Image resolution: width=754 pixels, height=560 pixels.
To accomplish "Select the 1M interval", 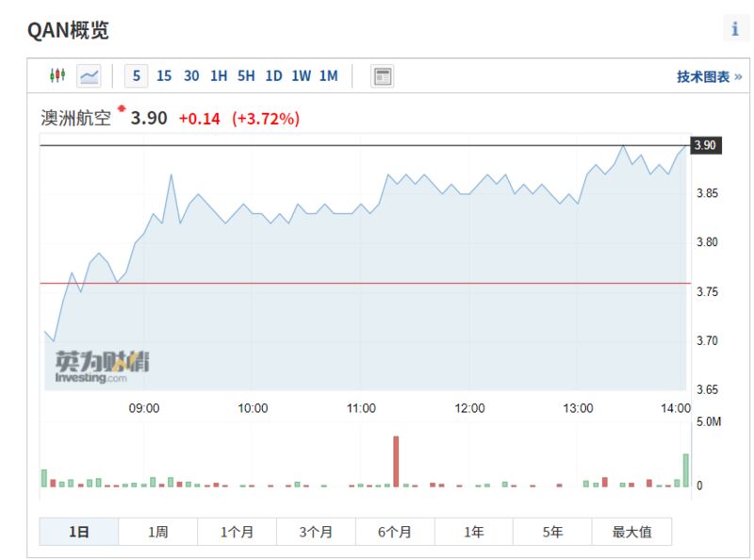I will point(329,76).
